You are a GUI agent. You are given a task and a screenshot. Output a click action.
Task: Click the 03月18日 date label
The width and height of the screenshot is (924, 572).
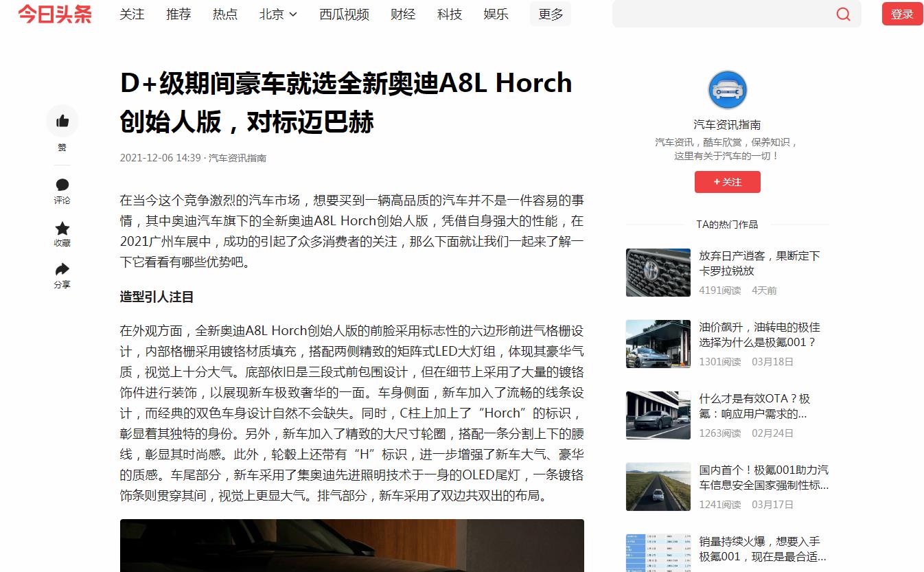pos(772,362)
